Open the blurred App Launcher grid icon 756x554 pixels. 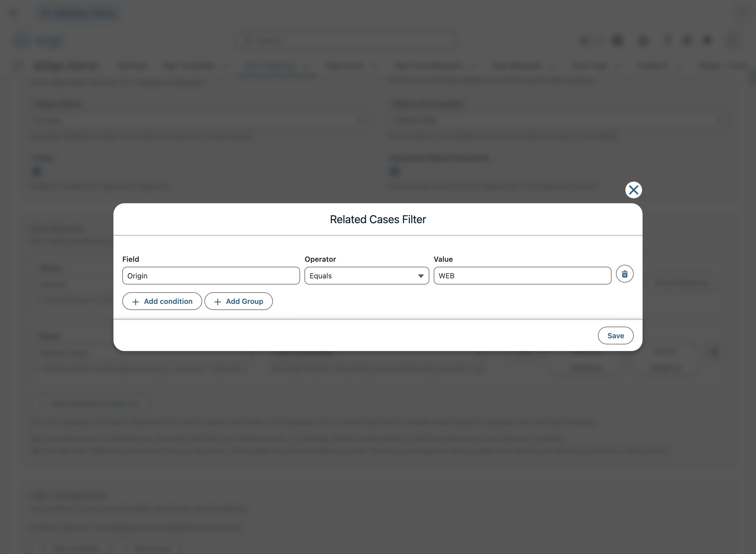point(18,65)
